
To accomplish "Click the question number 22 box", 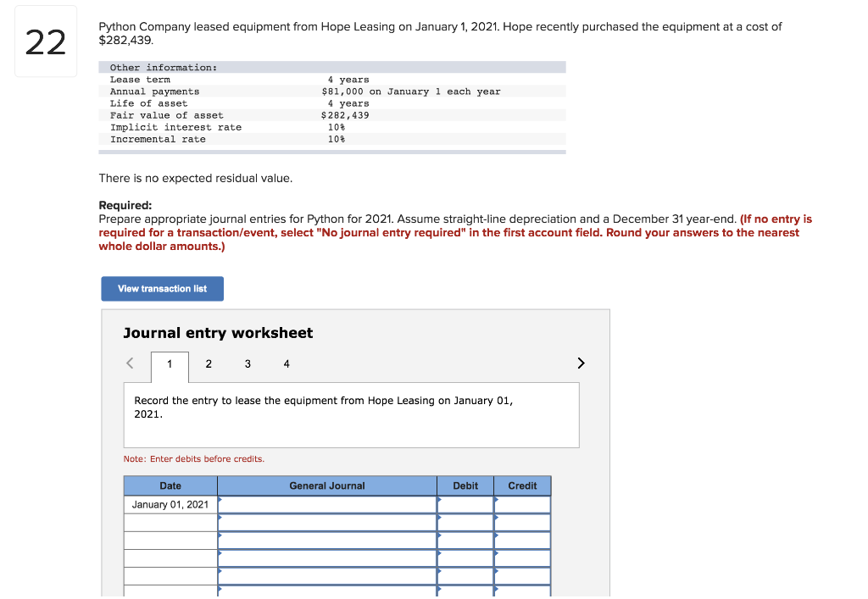I will (46, 41).
